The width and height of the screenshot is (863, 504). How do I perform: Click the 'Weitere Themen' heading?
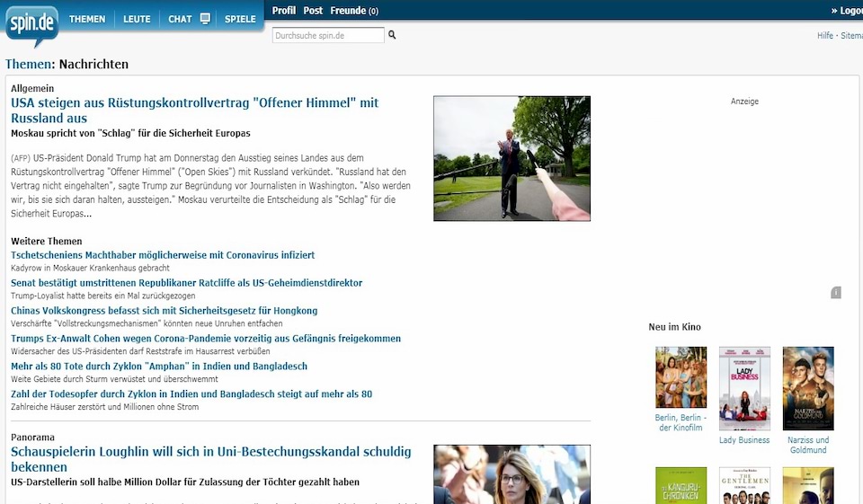(46, 241)
